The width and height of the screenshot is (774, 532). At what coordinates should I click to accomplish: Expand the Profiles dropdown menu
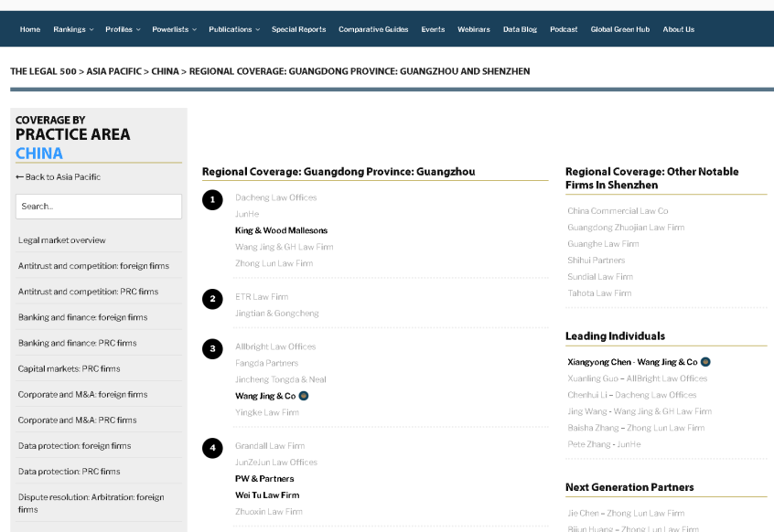point(123,29)
